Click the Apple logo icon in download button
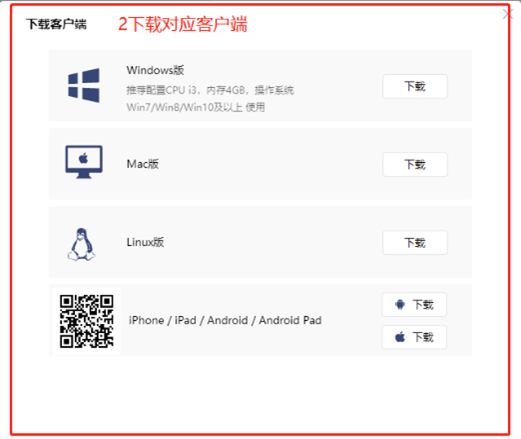The image size is (521, 439). [x=400, y=337]
